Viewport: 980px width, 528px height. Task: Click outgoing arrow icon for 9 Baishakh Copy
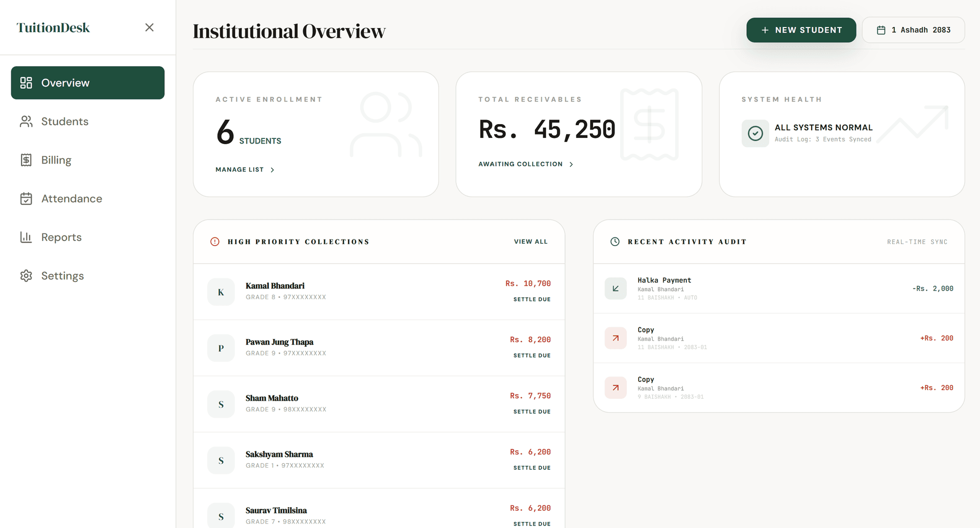pyautogui.click(x=616, y=388)
